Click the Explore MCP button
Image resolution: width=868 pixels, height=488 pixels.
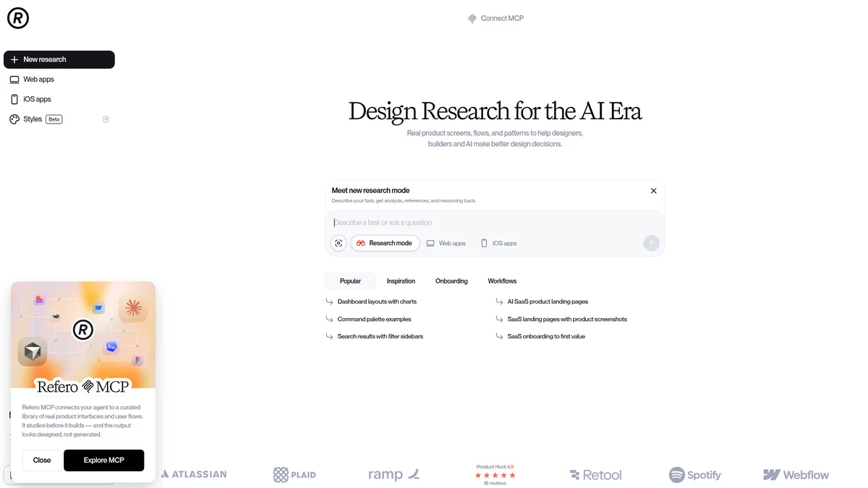103,461
